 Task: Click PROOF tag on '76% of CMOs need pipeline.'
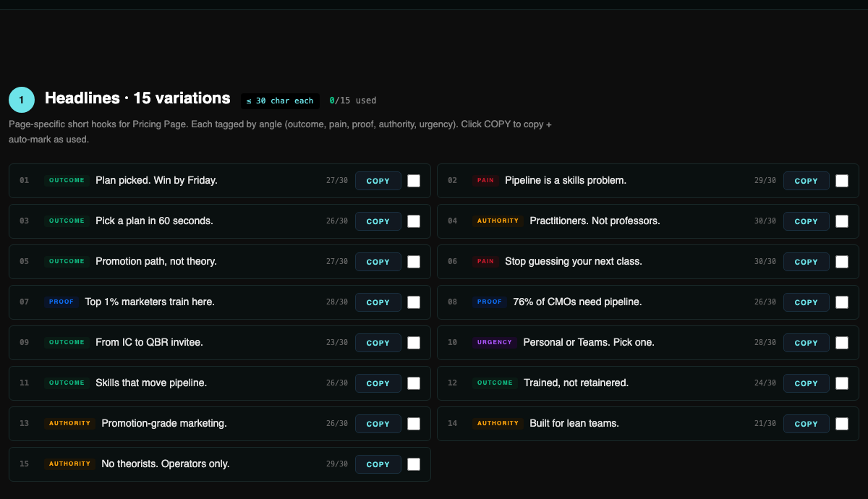coord(490,302)
